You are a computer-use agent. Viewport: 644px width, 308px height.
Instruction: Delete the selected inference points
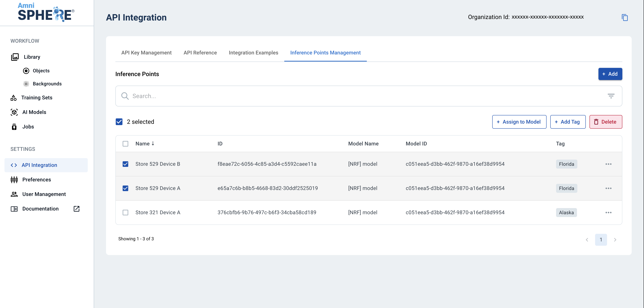pos(606,122)
